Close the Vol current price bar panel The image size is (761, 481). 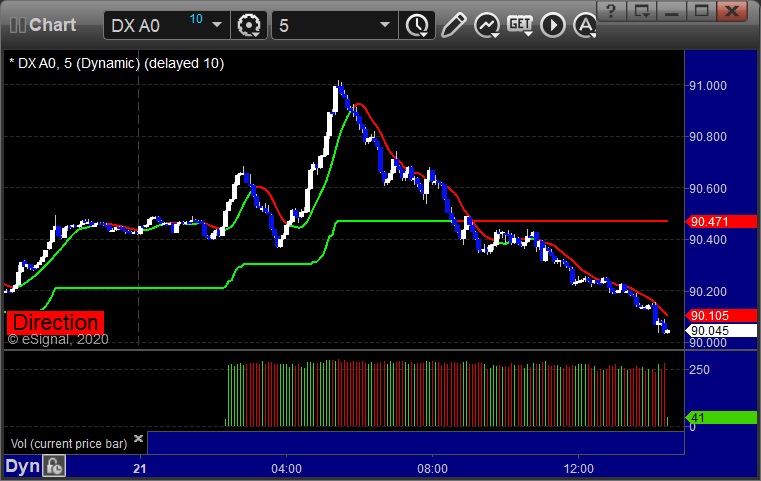[138, 439]
